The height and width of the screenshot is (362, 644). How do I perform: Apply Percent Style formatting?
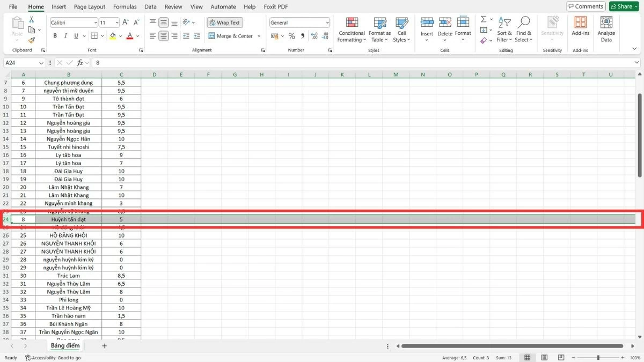click(x=292, y=36)
